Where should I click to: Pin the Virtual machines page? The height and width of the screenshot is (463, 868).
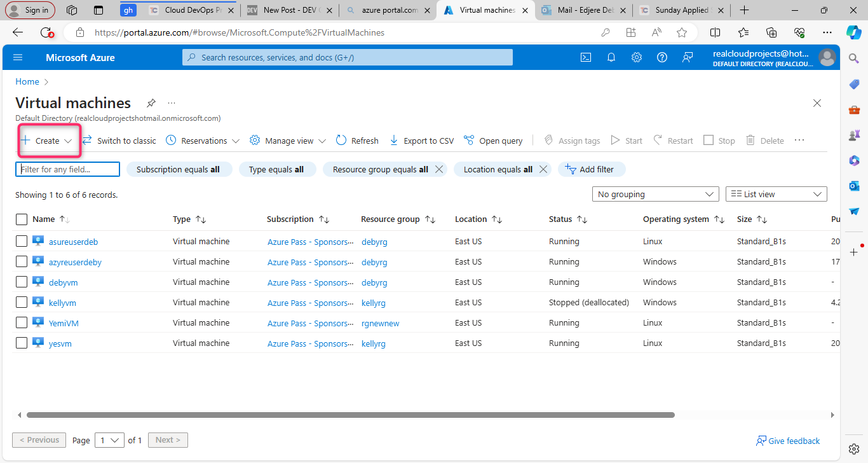pyautogui.click(x=151, y=103)
